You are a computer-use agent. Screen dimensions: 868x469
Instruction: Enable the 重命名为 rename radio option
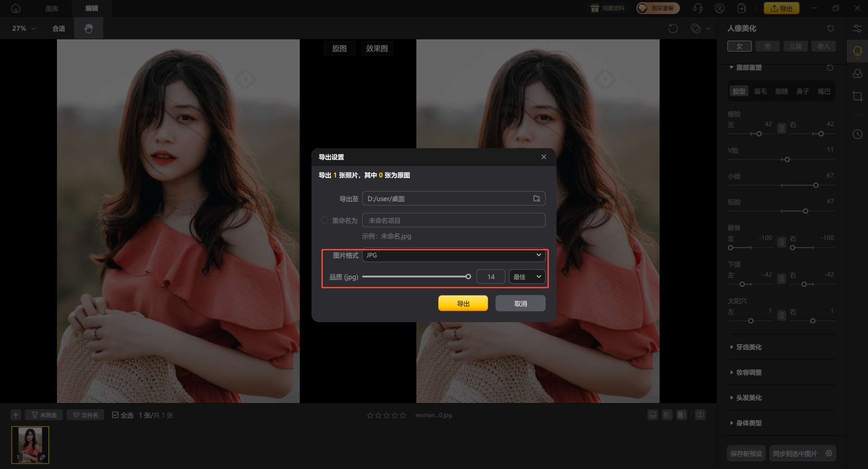(325, 220)
